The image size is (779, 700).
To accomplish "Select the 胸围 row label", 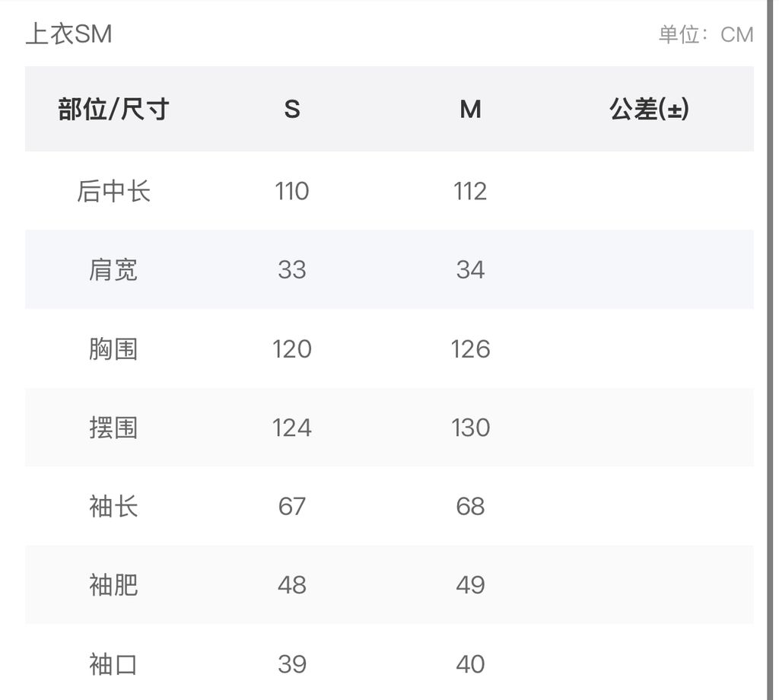I will coord(113,349).
